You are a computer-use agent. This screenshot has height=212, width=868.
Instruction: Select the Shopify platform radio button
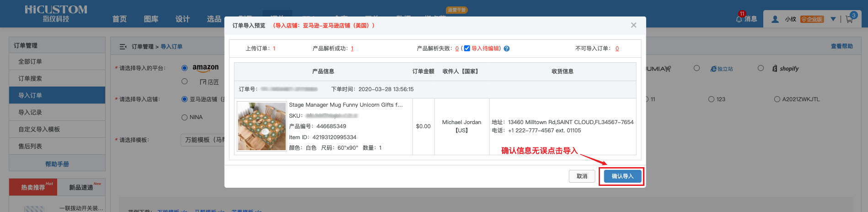tap(761, 68)
